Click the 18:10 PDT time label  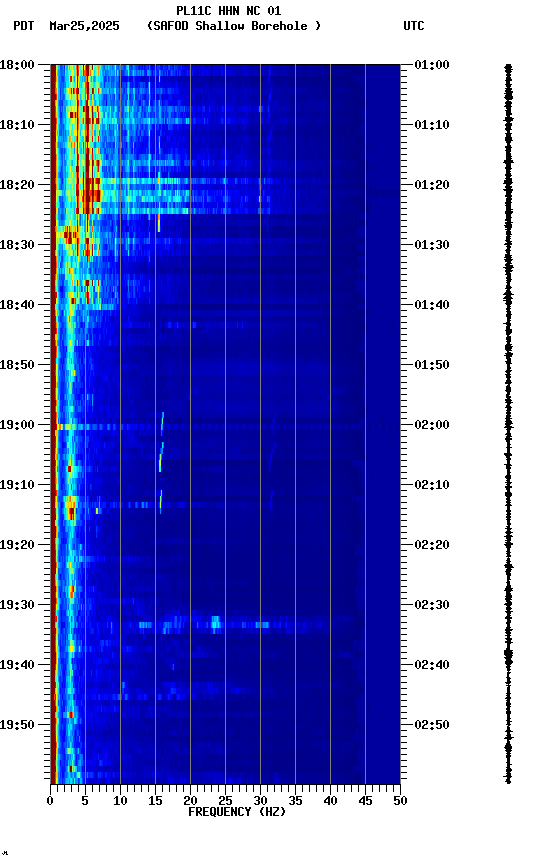coord(17,125)
